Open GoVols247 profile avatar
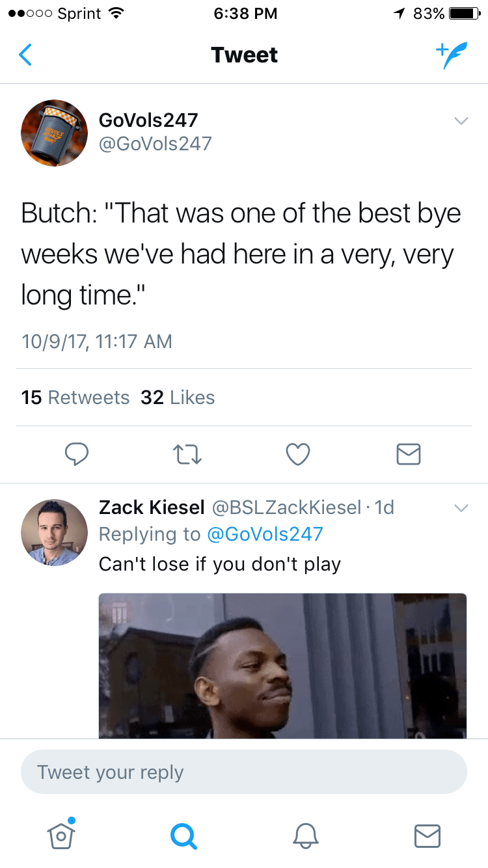 (54, 133)
